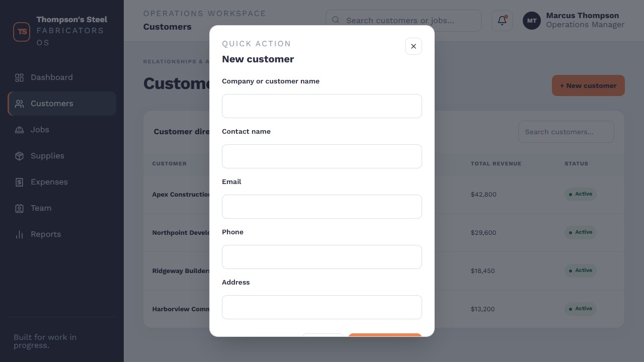Focus the Company or customer name field
Viewport: 644px width, 362px height.
point(322,106)
